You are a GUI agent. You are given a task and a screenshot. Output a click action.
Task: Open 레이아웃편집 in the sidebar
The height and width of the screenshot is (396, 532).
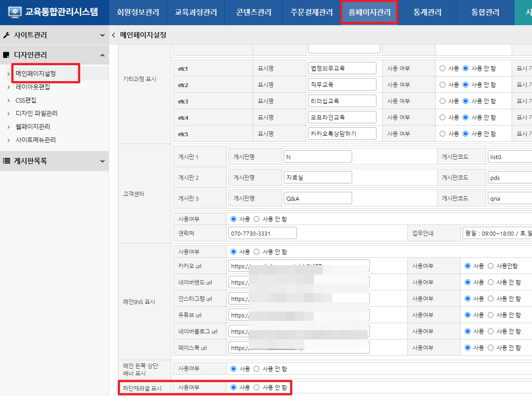tap(33, 87)
